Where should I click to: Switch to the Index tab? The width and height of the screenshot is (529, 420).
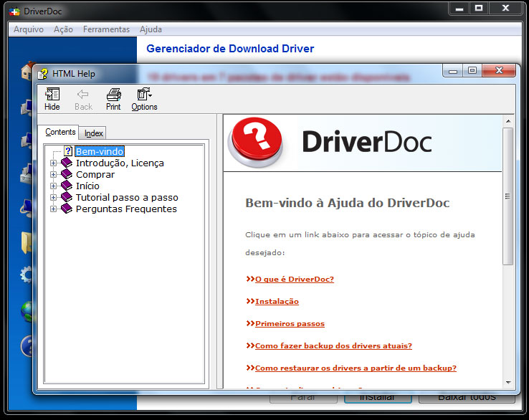(x=93, y=133)
